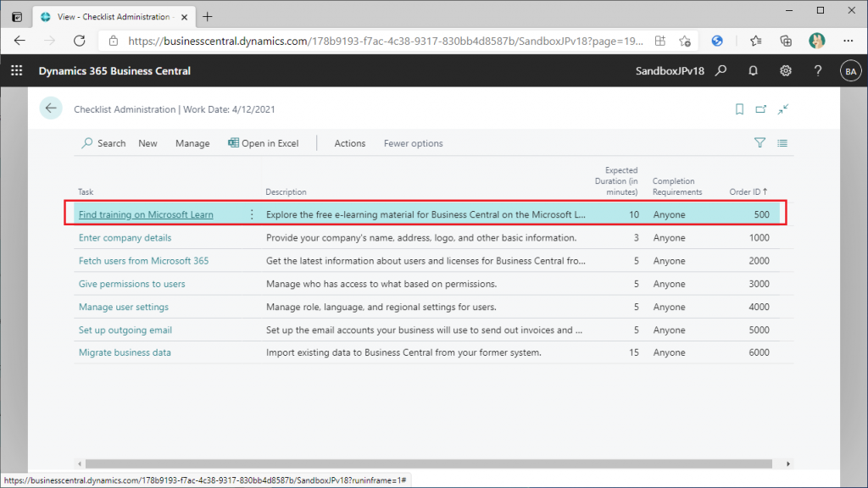The height and width of the screenshot is (488, 868).
Task: Click the browser Back button
Action: (20, 41)
